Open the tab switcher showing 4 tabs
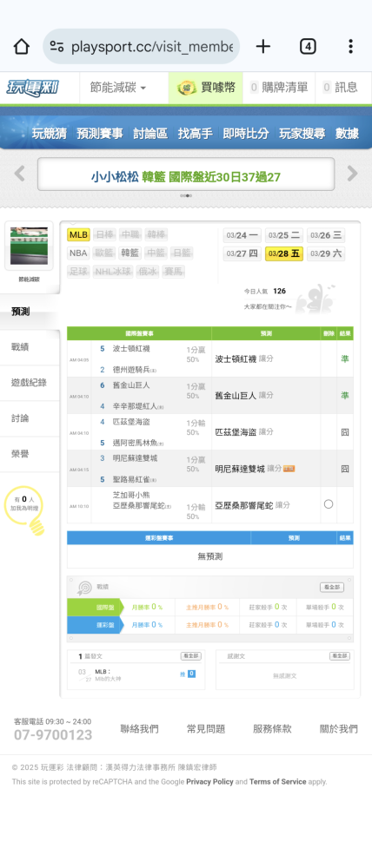The width and height of the screenshot is (372, 868). 308,47
